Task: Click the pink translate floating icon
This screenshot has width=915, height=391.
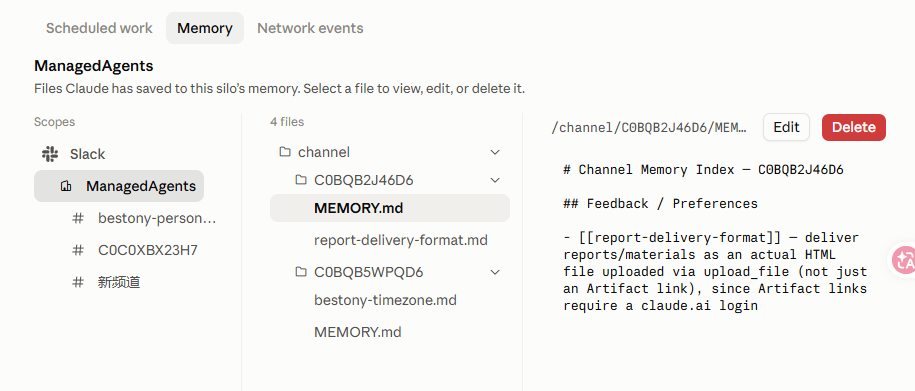Action: 903,259
